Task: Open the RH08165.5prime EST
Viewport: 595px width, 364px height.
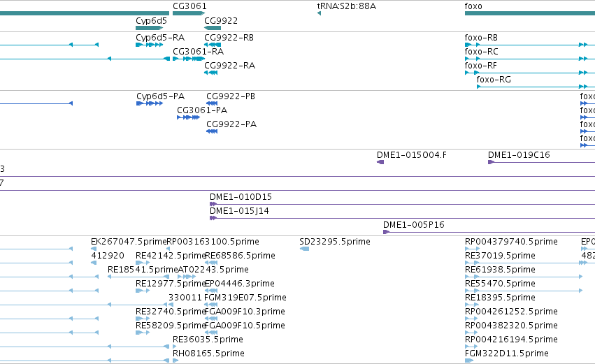Action: pos(208,354)
